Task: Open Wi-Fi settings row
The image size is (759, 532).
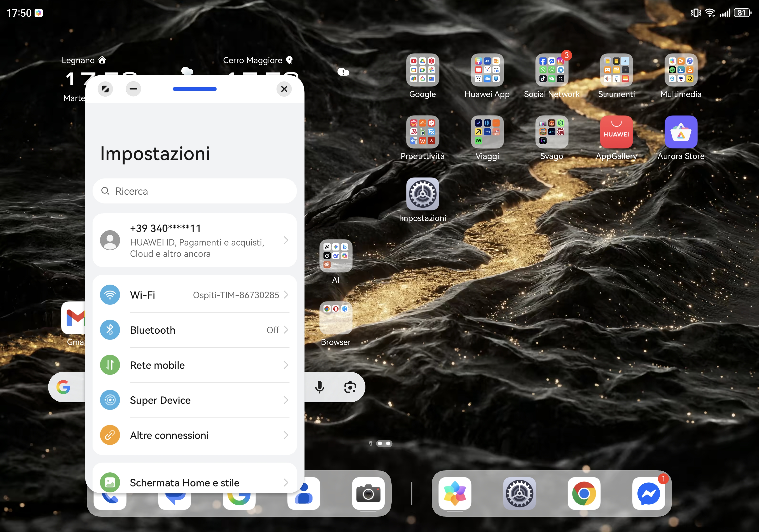Action: click(x=194, y=295)
